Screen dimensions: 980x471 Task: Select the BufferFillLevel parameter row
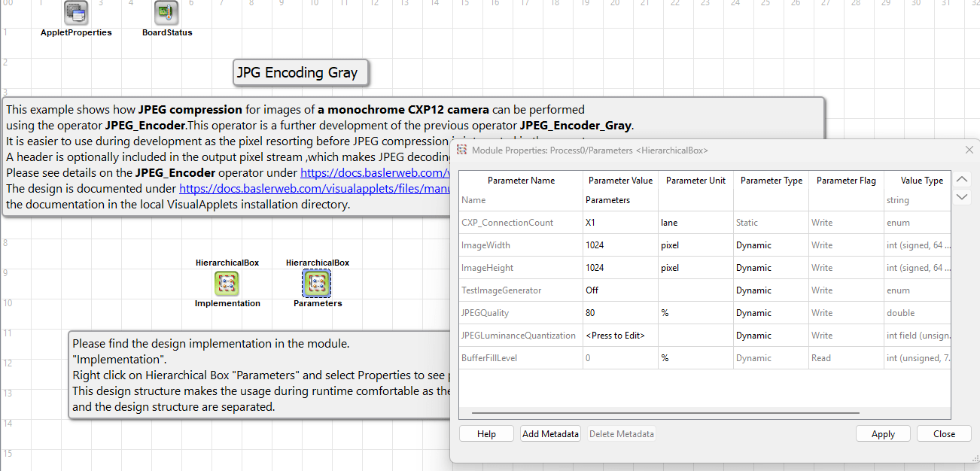[x=520, y=357]
